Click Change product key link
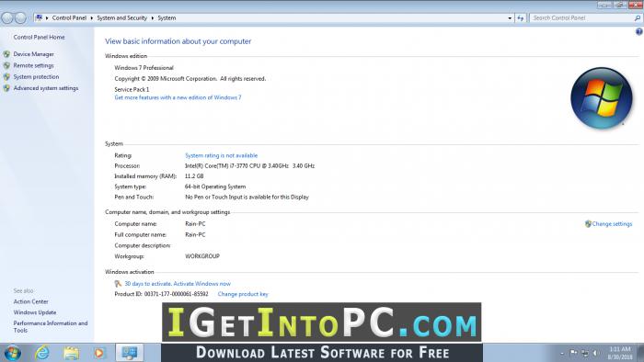 tap(243, 294)
